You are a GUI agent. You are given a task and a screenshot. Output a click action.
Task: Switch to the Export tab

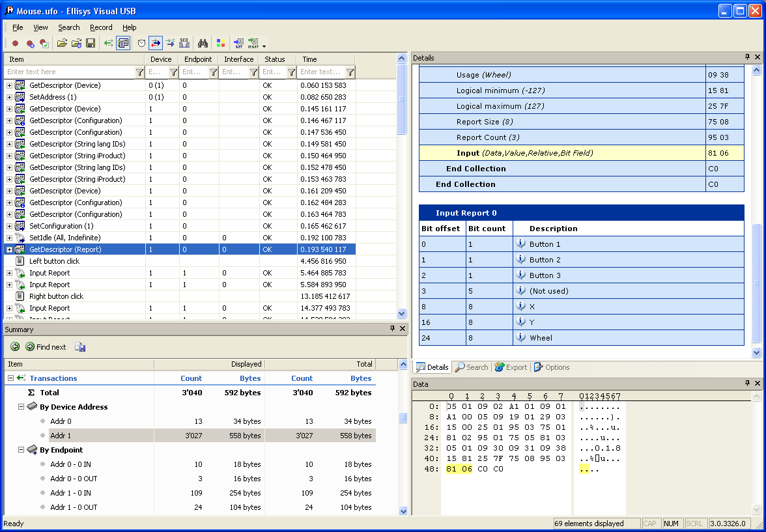511,367
